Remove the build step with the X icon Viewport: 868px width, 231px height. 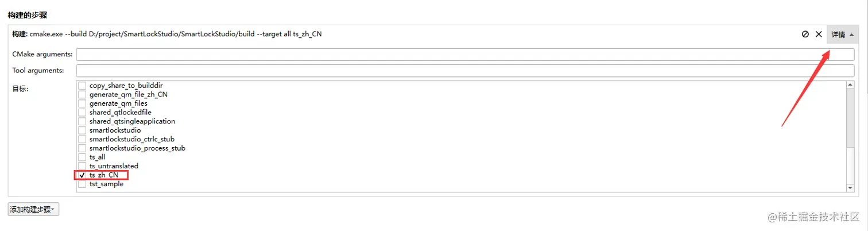(x=819, y=34)
